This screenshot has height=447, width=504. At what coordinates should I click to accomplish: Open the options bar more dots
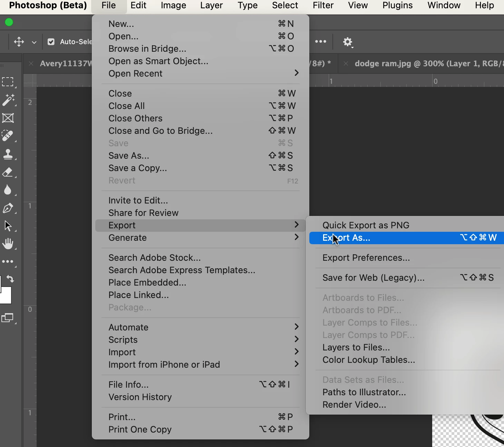pos(321,41)
